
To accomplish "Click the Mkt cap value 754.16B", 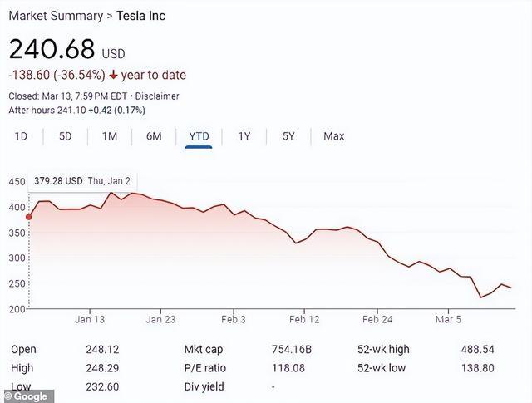I will pos(292,349).
